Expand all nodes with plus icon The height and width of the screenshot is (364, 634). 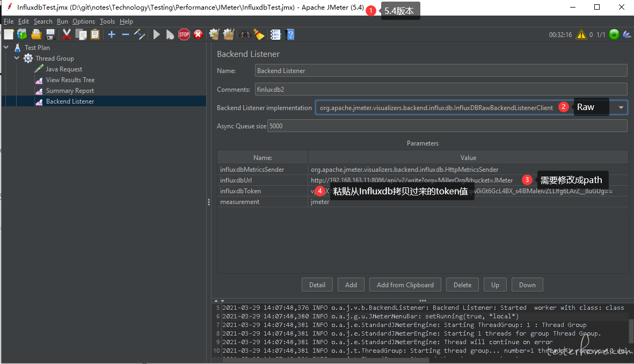pos(112,35)
